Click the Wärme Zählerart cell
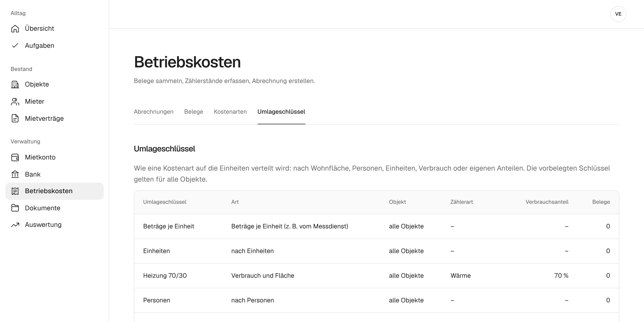The width and height of the screenshot is (644, 322). [x=460, y=276]
